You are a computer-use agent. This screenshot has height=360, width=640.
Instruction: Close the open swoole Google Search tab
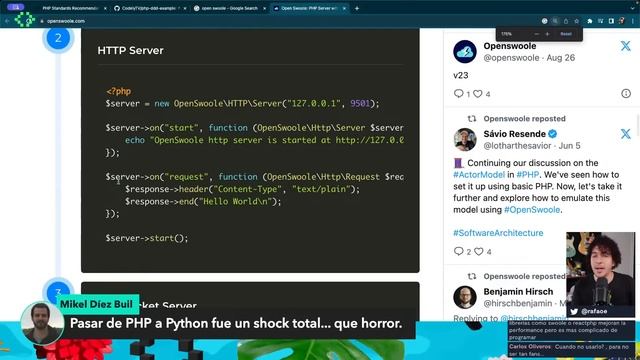coord(264,8)
